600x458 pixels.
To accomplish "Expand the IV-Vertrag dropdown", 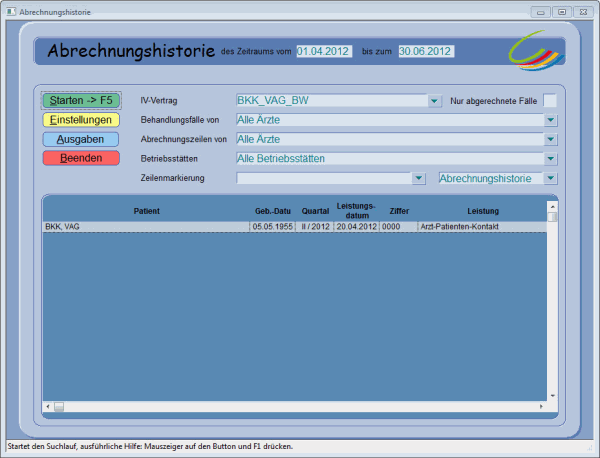I will (x=434, y=101).
